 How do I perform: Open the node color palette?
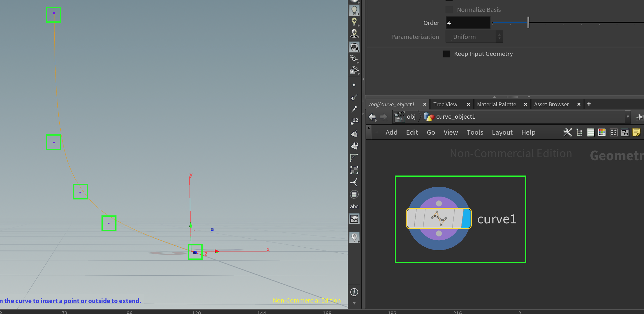(x=602, y=132)
